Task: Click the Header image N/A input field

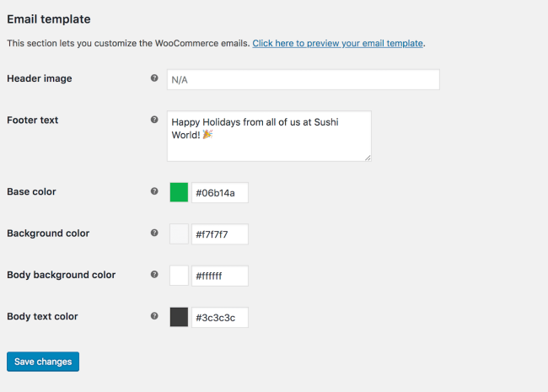Action: pyautogui.click(x=304, y=79)
